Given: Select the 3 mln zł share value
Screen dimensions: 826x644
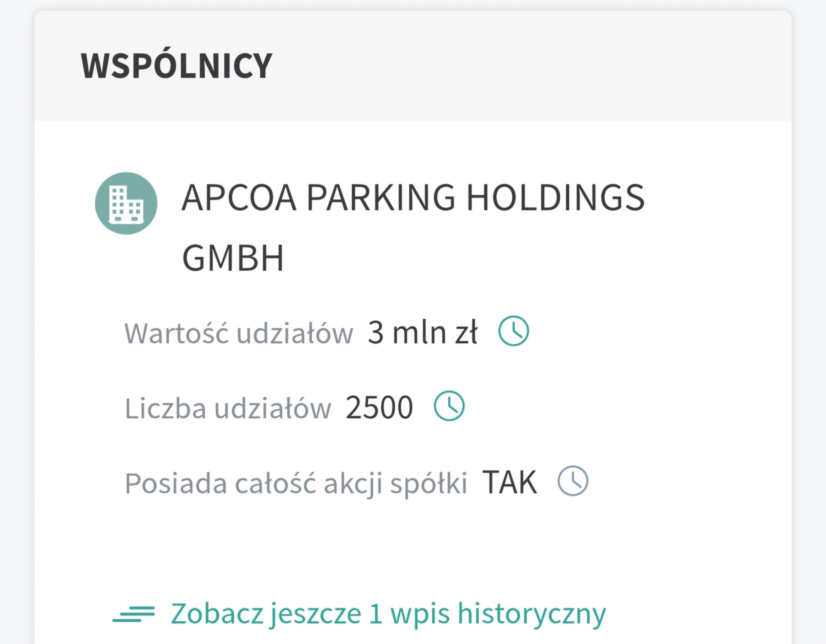Looking at the screenshot, I should tap(422, 332).
